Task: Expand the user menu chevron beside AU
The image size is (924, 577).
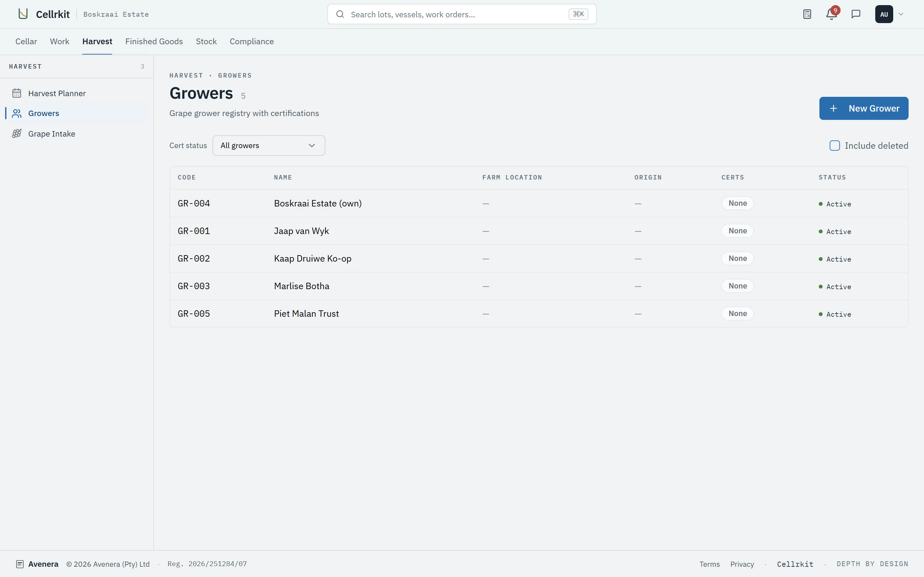Action: click(901, 14)
